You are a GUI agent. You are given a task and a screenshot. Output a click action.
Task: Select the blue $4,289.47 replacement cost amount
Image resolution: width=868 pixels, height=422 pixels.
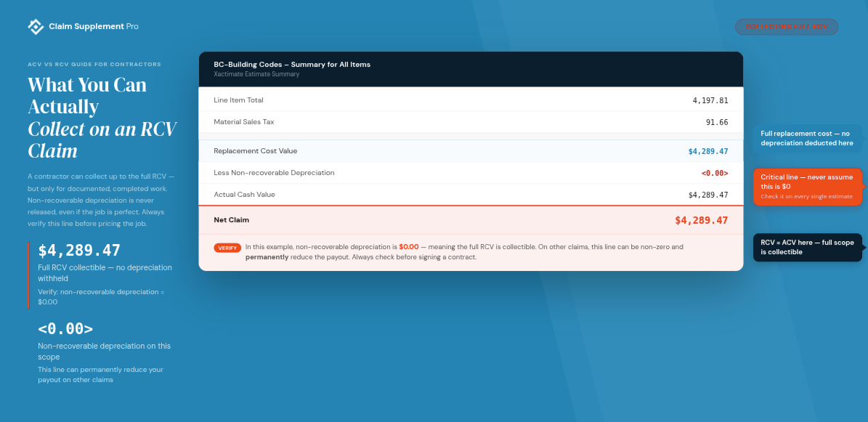[708, 151]
